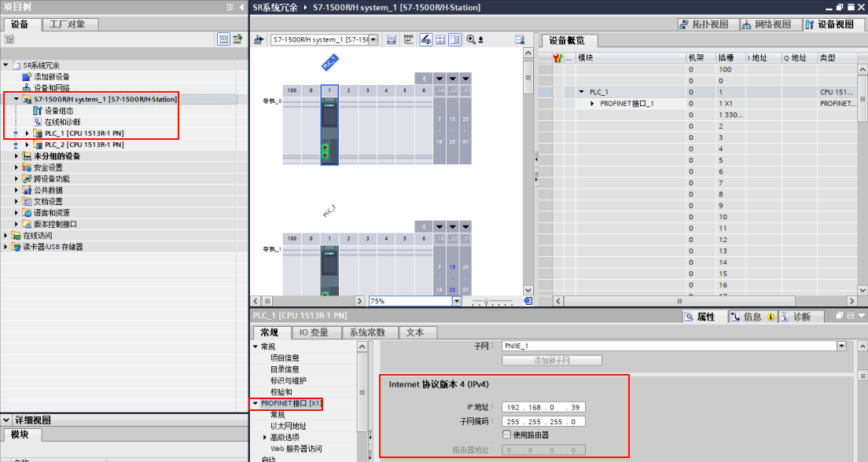The width and height of the screenshot is (868, 462).
Task: Click the zoom-fit icon beside the zoom slider
Action: 528,301
